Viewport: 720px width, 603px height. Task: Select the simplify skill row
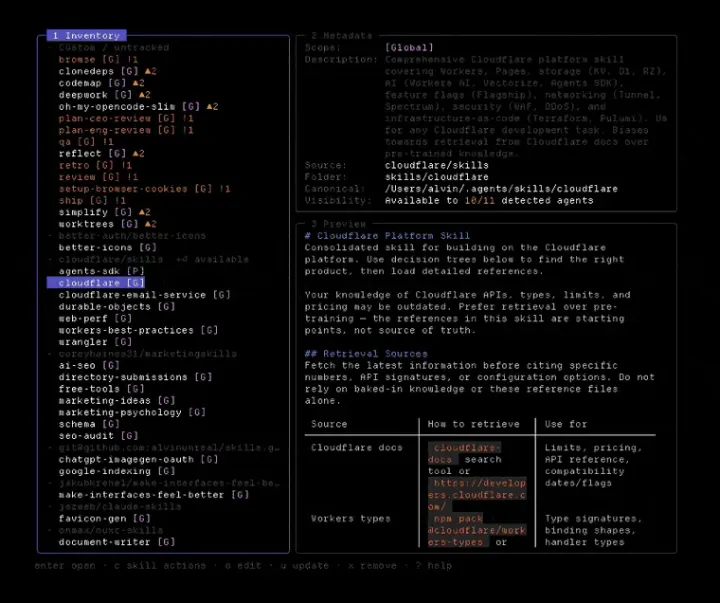click(x=104, y=213)
